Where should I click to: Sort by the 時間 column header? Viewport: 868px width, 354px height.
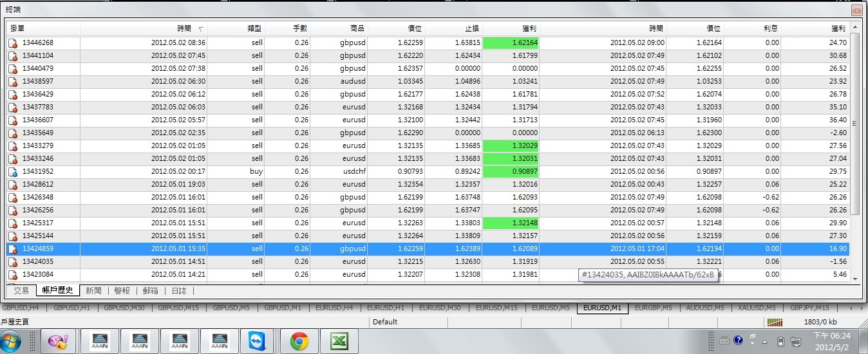[184, 28]
